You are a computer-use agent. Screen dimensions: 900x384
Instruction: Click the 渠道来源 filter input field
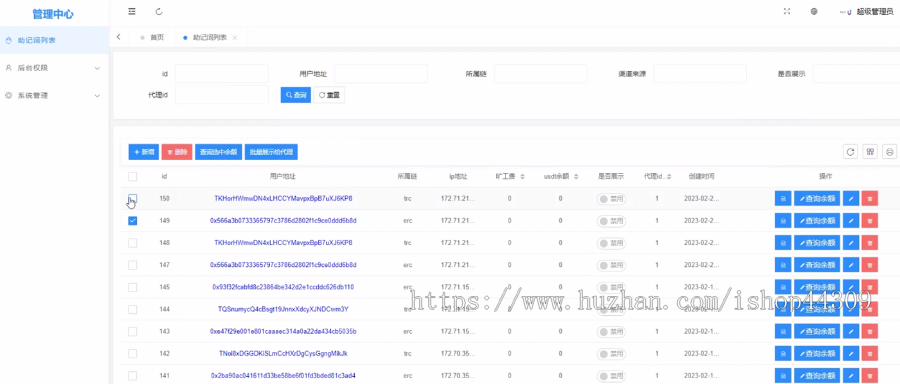(700, 73)
